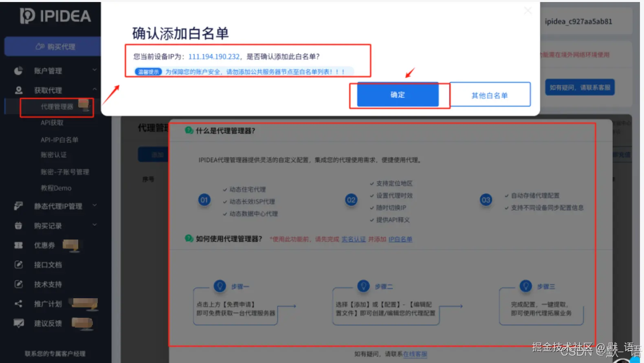Click 动态数据中心代理 feature text

253,214
